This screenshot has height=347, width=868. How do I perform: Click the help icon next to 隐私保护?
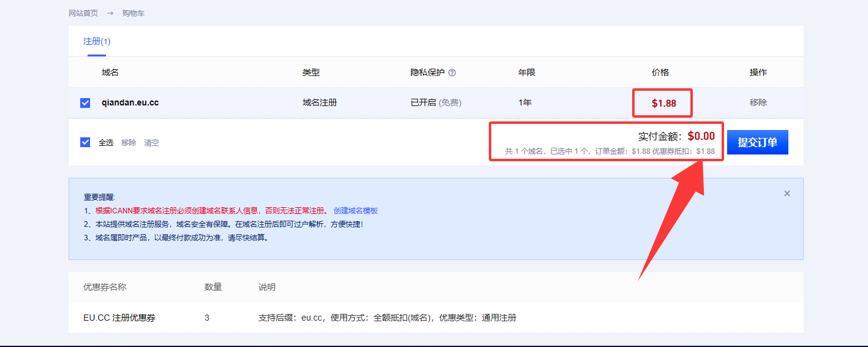click(x=452, y=72)
